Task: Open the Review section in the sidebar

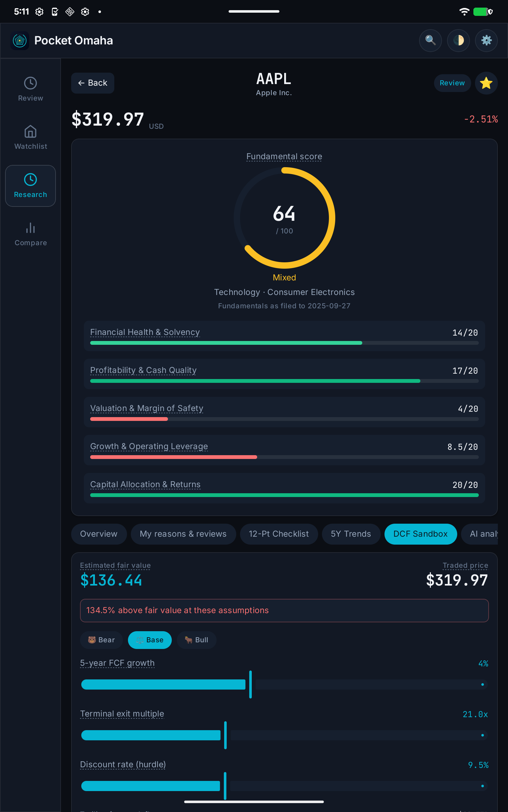Action: click(30, 89)
